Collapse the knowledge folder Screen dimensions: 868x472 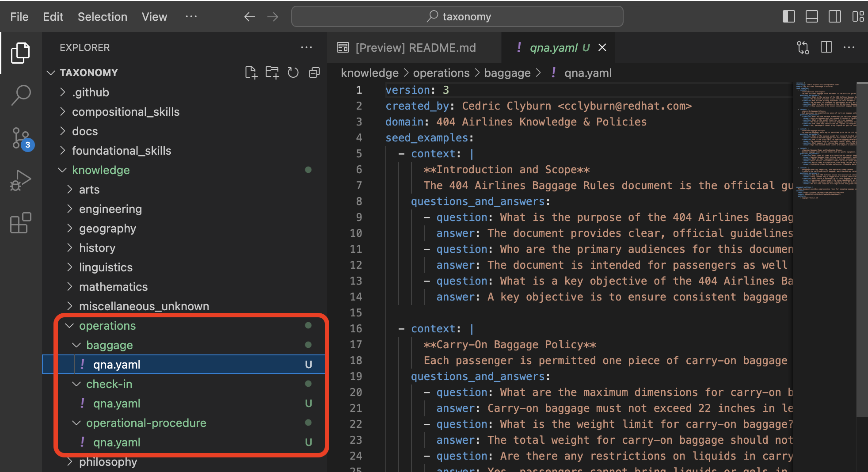pos(63,170)
